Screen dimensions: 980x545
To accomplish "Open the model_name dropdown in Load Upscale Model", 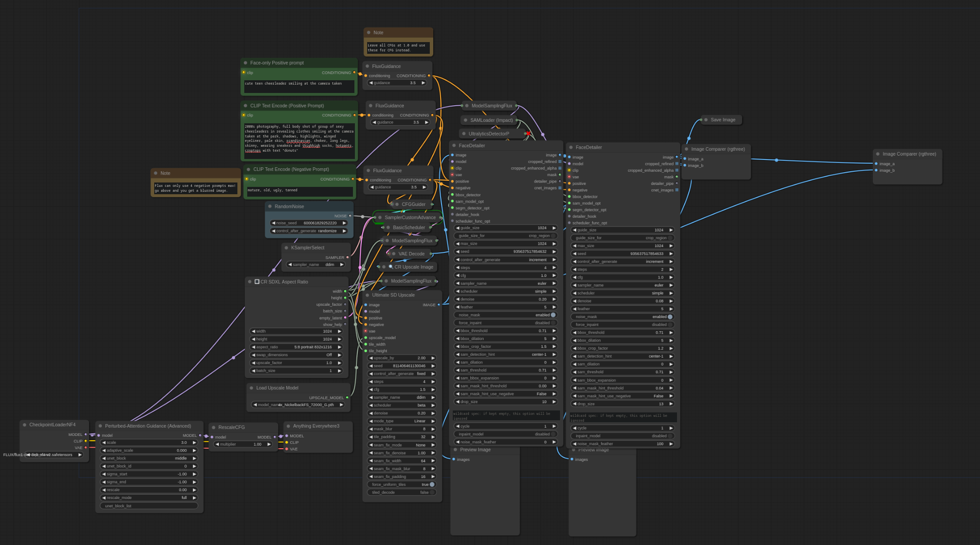I will coord(299,405).
